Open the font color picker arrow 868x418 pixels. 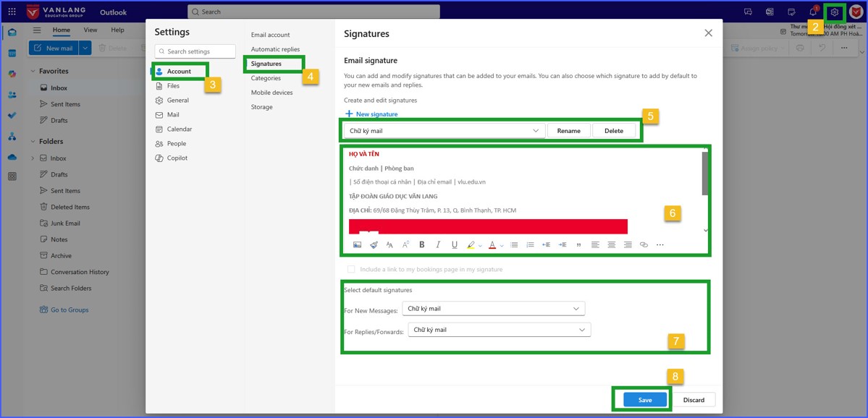click(502, 246)
